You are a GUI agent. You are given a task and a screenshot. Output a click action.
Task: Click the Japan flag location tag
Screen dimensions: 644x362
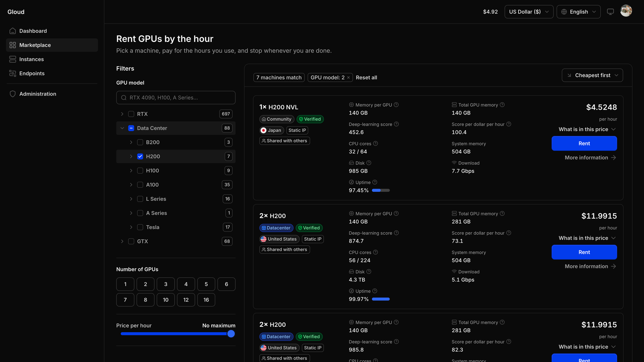point(271,130)
